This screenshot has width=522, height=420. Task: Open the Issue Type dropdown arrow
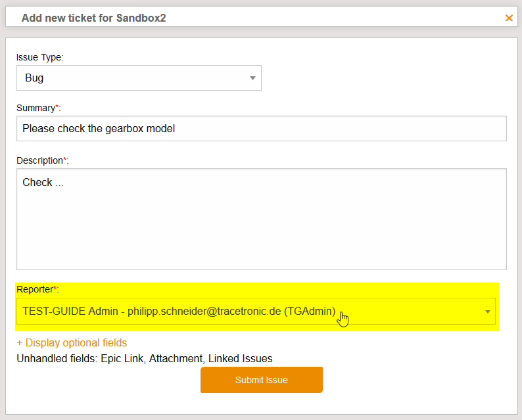pyautogui.click(x=252, y=78)
